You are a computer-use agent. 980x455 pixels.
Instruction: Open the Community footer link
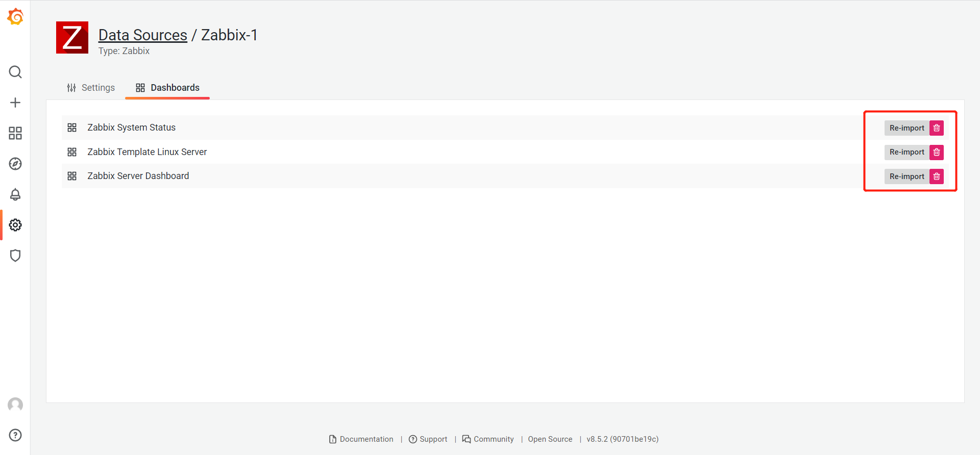pyautogui.click(x=488, y=439)
